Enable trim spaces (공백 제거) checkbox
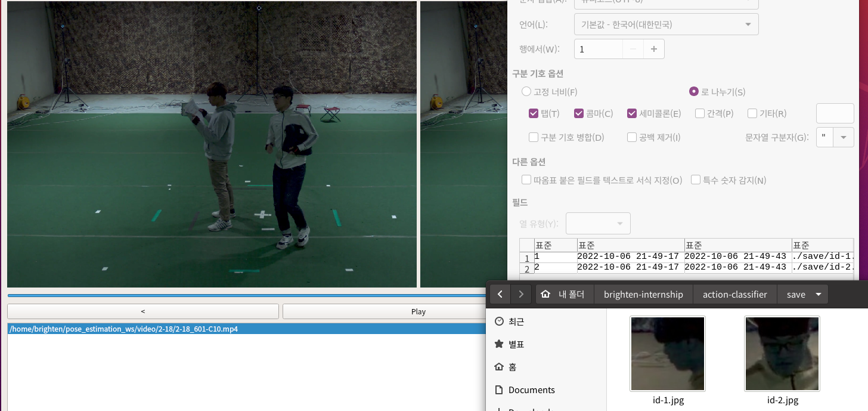 [632, 137]
